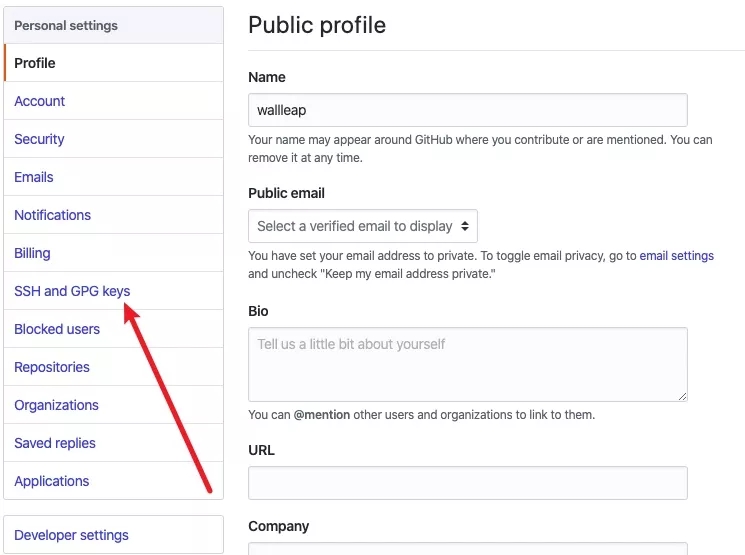The width and height of the screenshot is (745, 555).
Task: Open Saved replies settings
Action: point(55,443)
